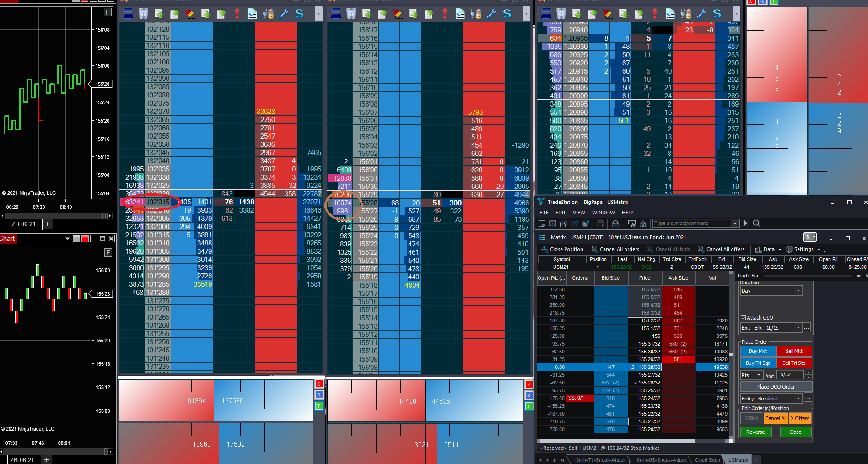
Task: Click the cube icon in the TradeStation toolbar
Action: (643, 224)
